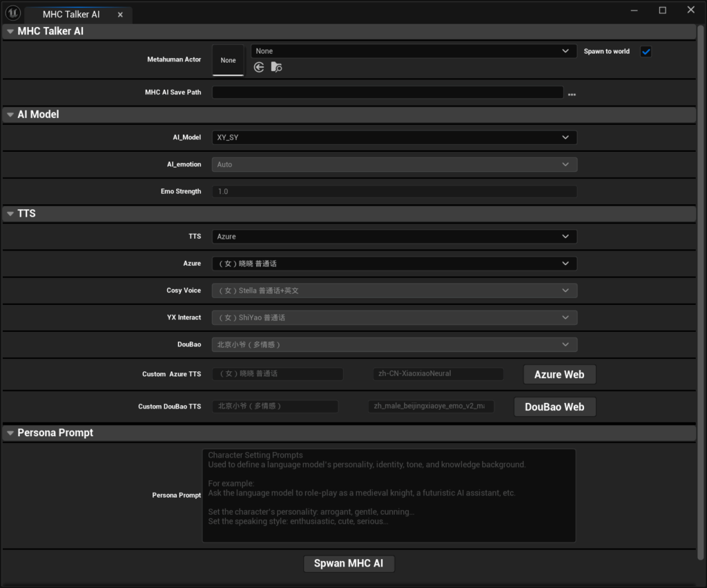
Task: Select the MHC Talker AI window tab
Action: coord(71,14)
